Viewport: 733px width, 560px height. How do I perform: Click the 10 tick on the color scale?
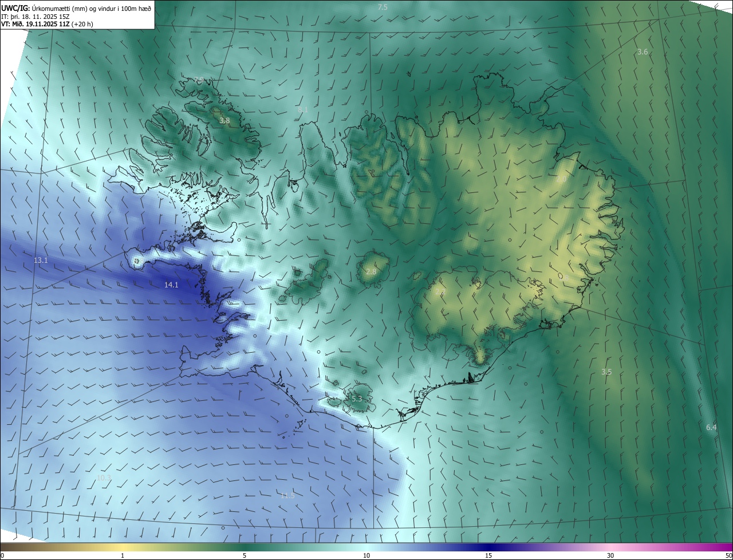point(366,555)
